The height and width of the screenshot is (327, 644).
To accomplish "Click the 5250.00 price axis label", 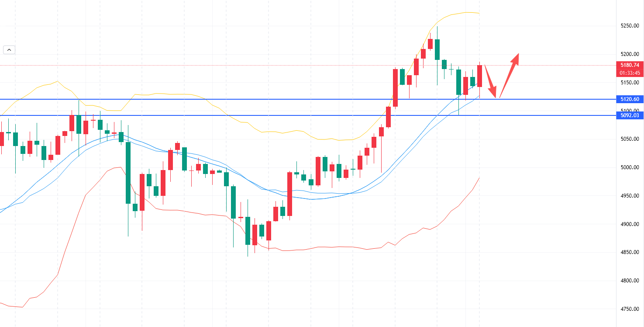I will pos(629,26).
